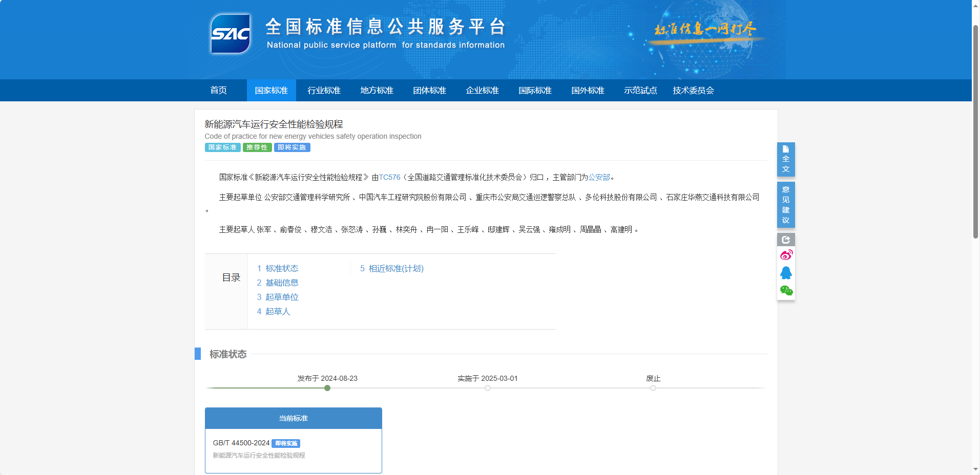Open the 意见建议 feedback button
This screenshot has width=980, height=475.
pos(786,205)
